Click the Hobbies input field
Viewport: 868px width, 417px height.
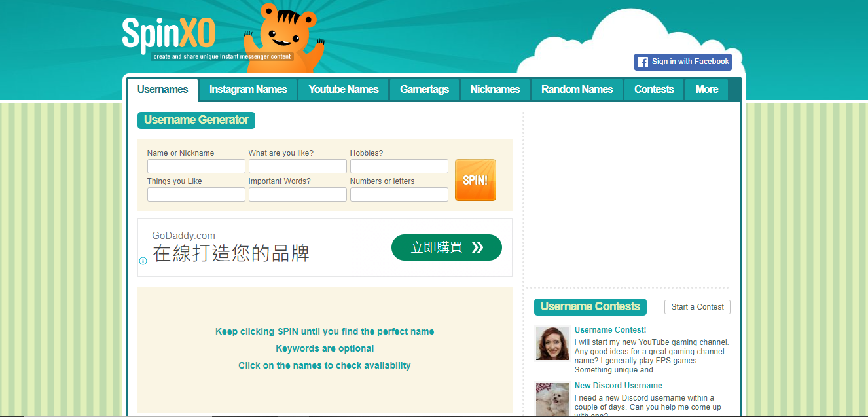399,166
